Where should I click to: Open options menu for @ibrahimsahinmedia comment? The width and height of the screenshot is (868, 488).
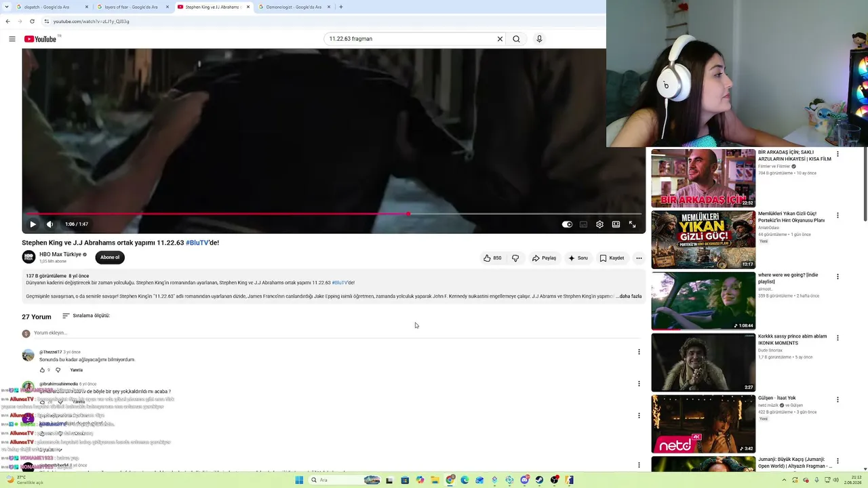(x=639, y=384)
